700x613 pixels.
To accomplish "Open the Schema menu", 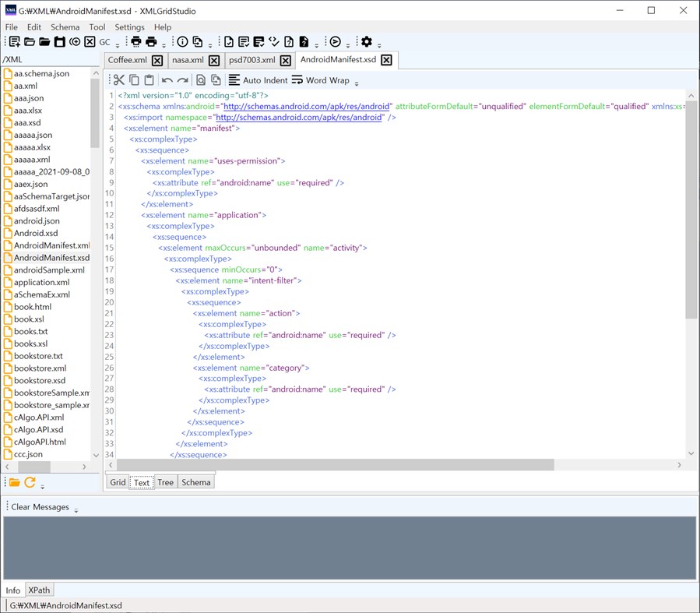I will coord(65,27).
